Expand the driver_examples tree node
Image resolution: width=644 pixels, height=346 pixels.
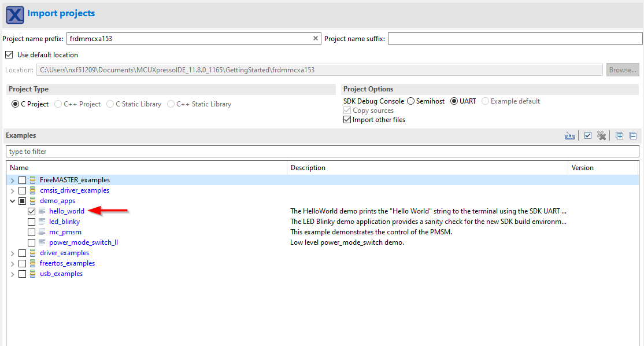pyautogui.click(x=13, y=253)
